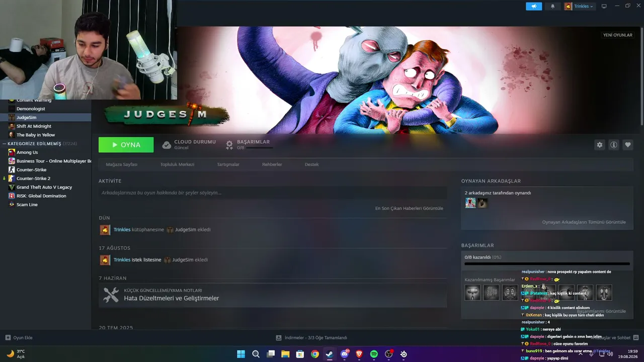Image resolution: width=644 pixels, height=362 pixels.
Task: Click the Scam Line game icon
Action: pyautogui.click(x=12, y=205)
